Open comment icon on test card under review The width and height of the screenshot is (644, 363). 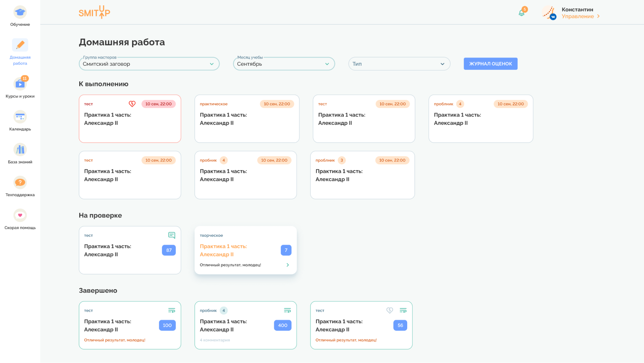point(172,235)
